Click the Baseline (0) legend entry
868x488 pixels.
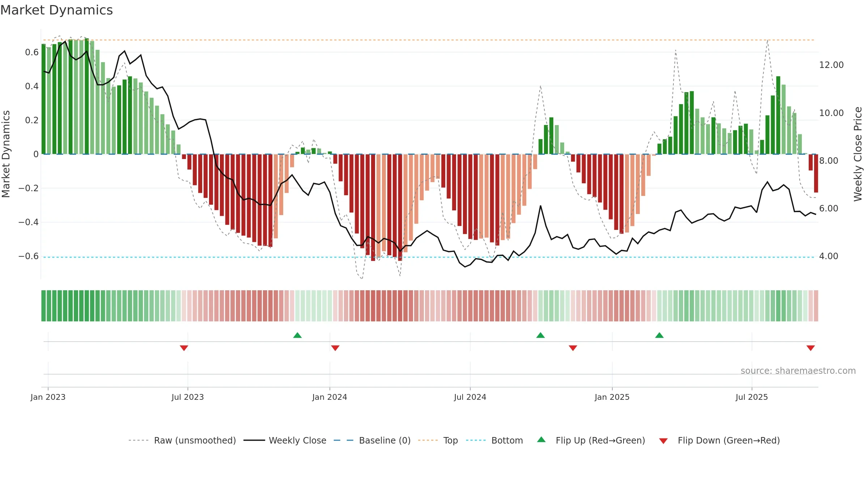(372, 440)
